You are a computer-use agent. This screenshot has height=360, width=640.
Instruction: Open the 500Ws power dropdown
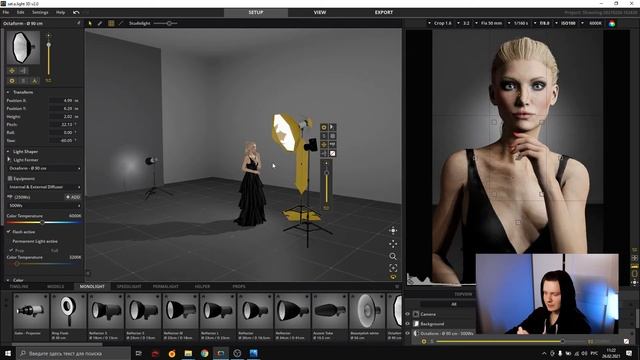(x=44, y=206)
